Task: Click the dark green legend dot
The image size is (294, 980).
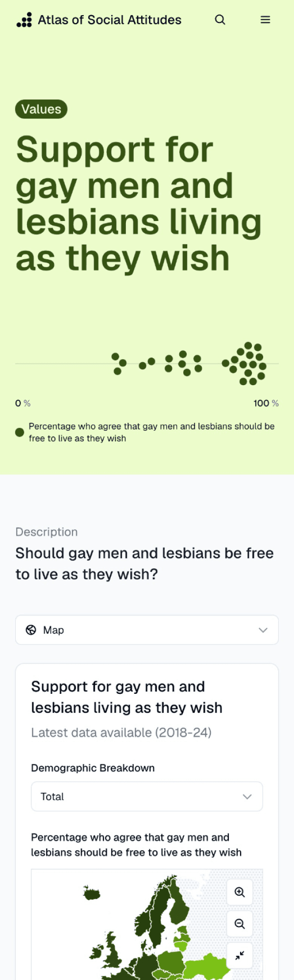Action: [20, 432]
